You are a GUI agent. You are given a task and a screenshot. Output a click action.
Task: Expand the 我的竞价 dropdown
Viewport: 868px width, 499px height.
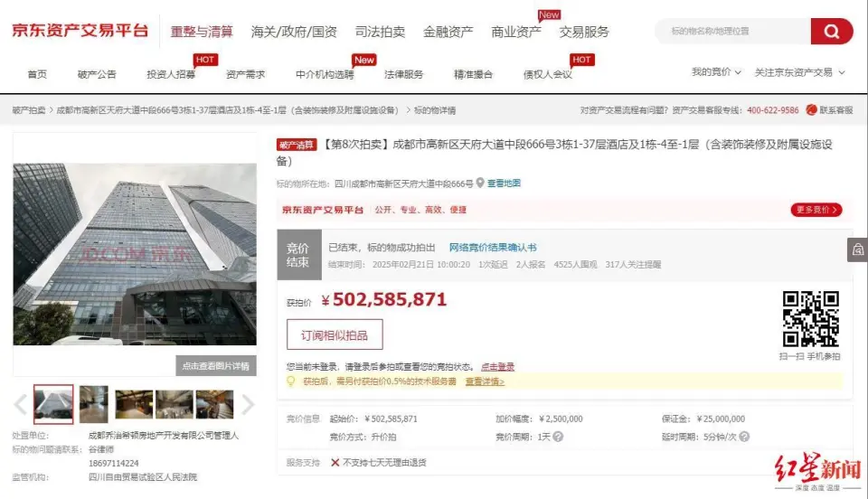point(716,72)
